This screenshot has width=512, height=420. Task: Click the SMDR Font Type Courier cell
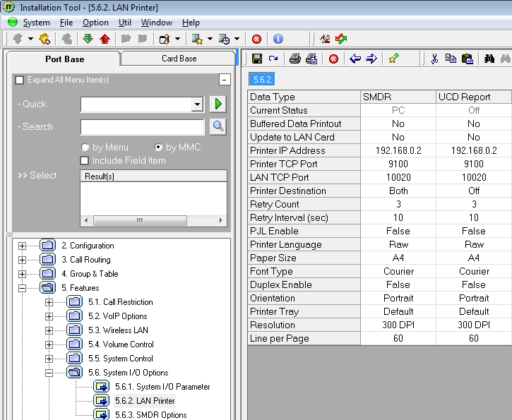click(x=398, y=272)
